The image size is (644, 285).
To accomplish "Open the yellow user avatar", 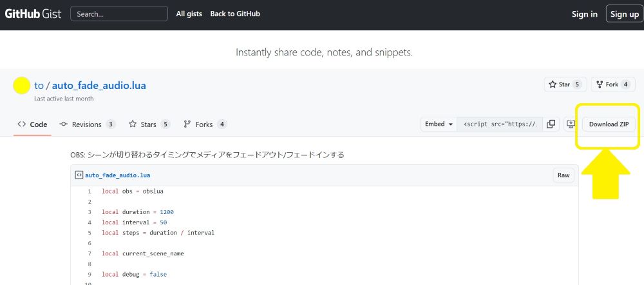I will coord(22,86).
